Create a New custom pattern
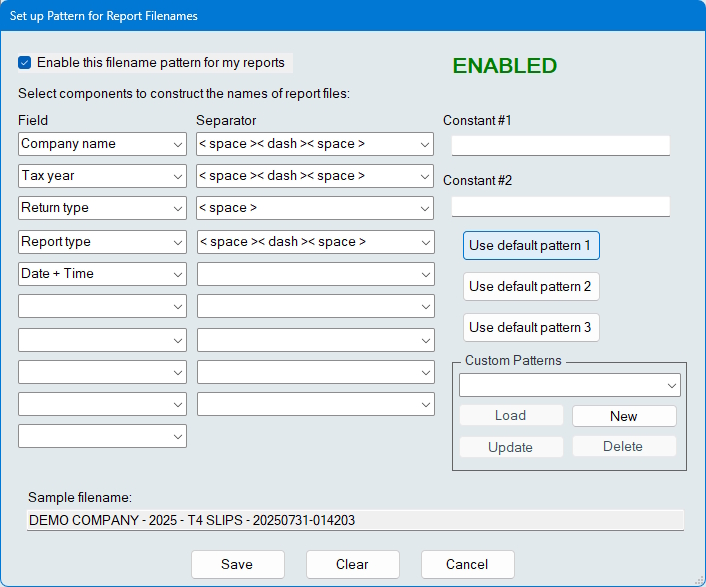706x587 pixels. pos(624,416)
